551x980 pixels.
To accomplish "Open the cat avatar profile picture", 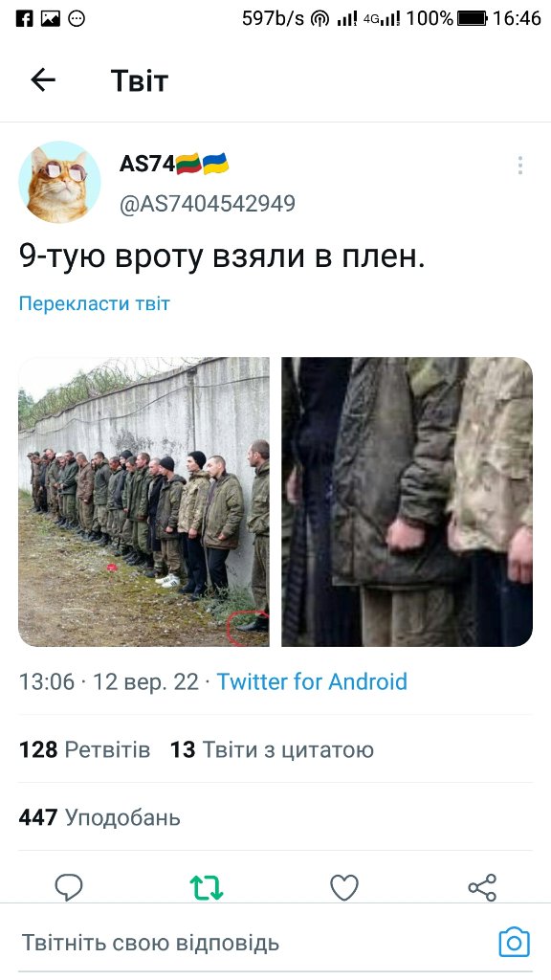I will [x=59, y=182].
